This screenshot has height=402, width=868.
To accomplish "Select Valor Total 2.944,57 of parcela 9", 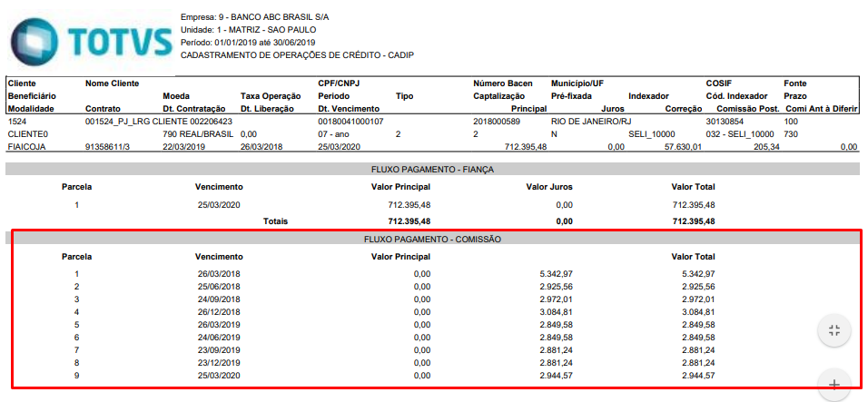I will (x=698, y=376).
